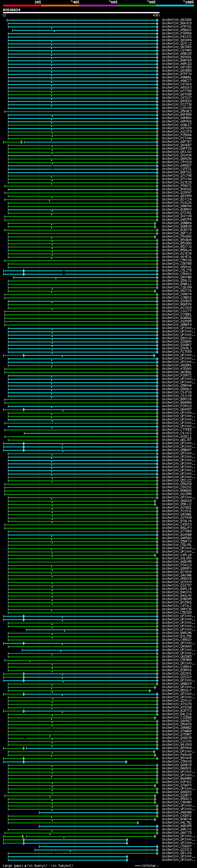
Task: Select the UniRef100_P14126 entry
Action: pos(177,203)
